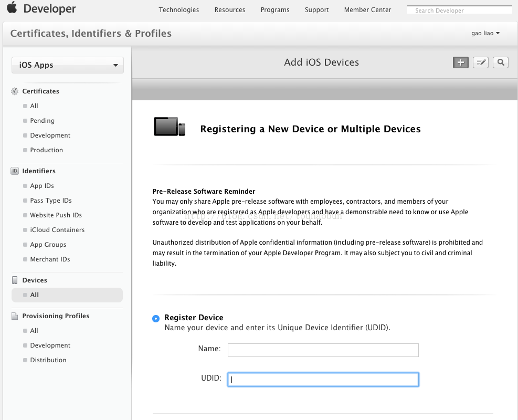This screenshot has height=420, width=518.
Task: Go to Member Center
Action: [367, 10]
